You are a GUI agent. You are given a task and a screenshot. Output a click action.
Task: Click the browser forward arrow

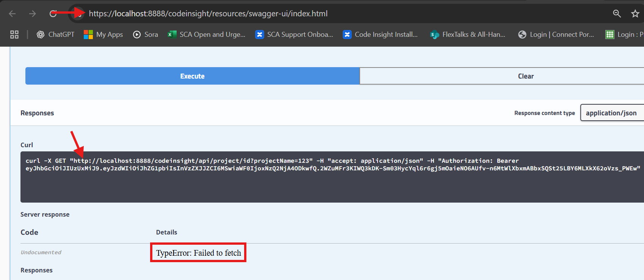pyautogui.click(x=33, y=14)
